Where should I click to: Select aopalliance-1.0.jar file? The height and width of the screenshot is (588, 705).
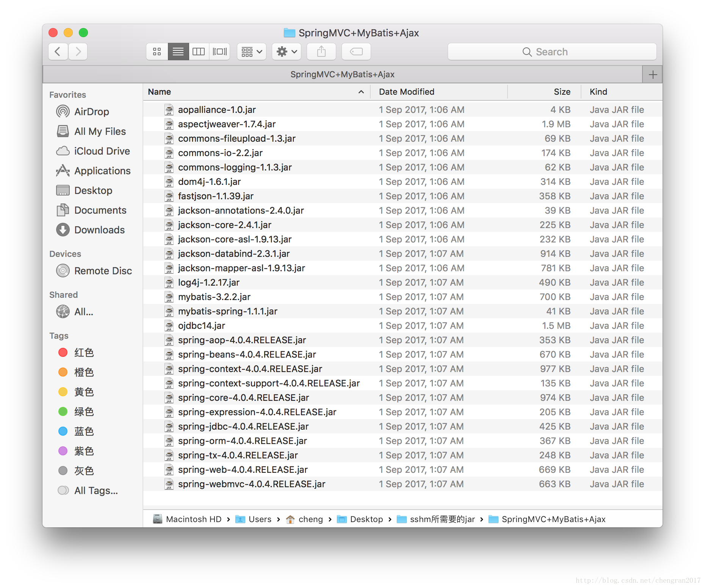[403, 109]
